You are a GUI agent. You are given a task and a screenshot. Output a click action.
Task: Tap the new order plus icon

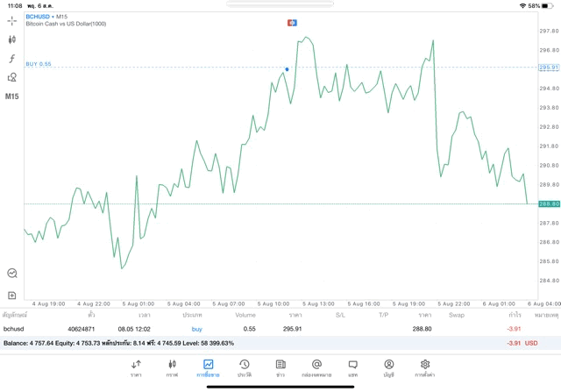coord(12,296)
